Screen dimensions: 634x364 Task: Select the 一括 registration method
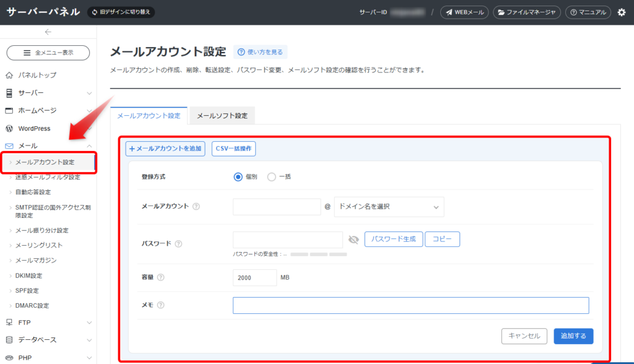pyautogui.click(x=272, y=176)
